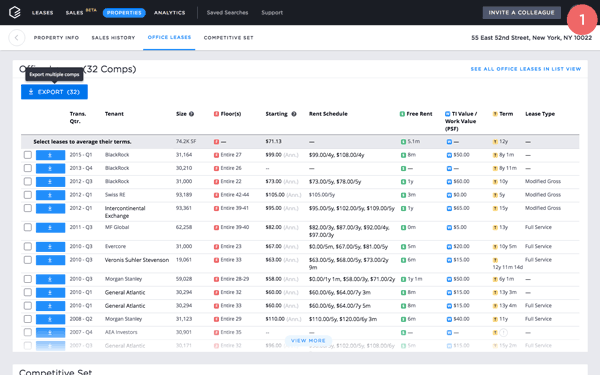Screen dimensions: 600x375
Task: Click the green Free Rent column icon
Action: pyautogui.click(x=402, y=114)
